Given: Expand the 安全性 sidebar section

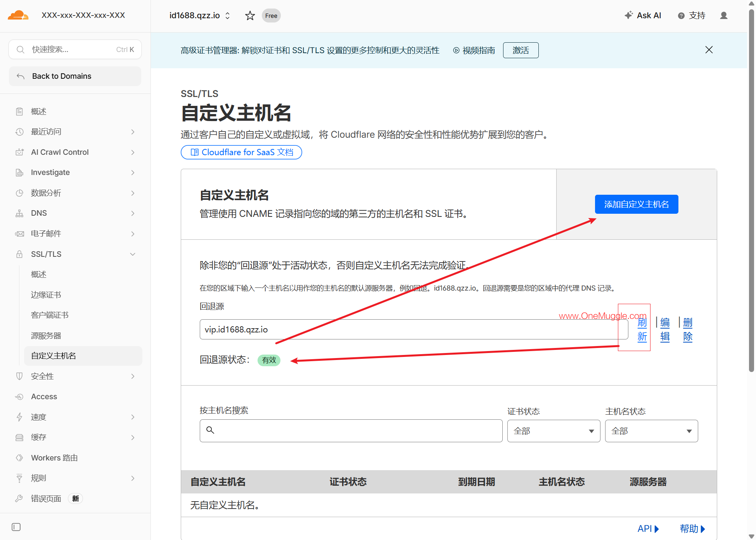Looking at the screenshot, I should click(x=133, y=376).
